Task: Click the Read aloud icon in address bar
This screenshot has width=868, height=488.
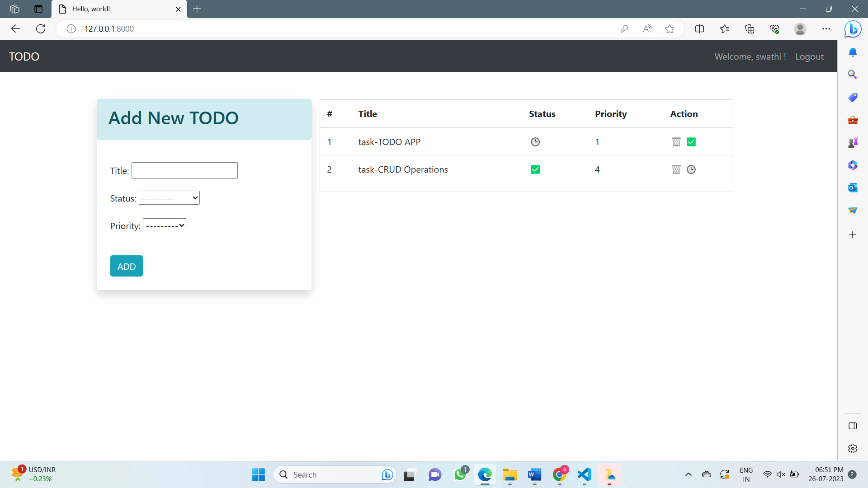Action: tap(647, 28)
